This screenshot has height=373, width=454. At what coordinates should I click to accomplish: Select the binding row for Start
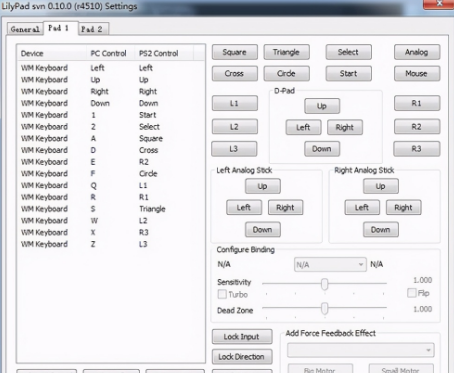[x=111, y=115]
